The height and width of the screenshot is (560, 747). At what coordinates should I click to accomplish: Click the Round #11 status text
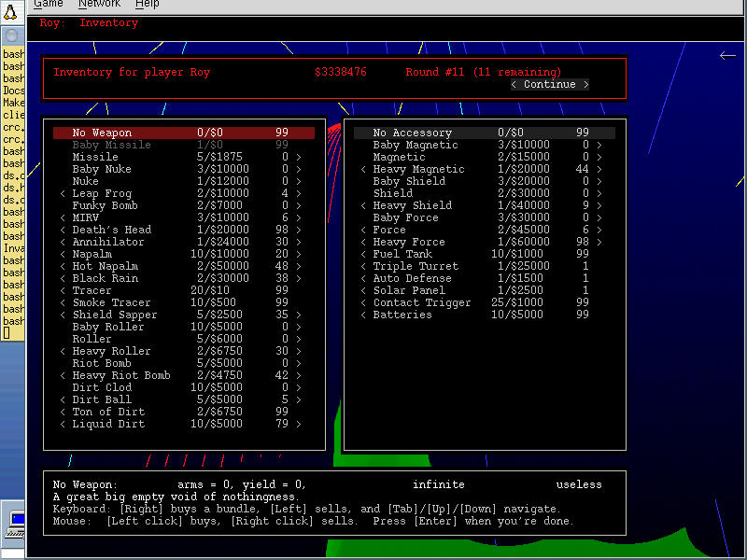click(x=483, y=72)
